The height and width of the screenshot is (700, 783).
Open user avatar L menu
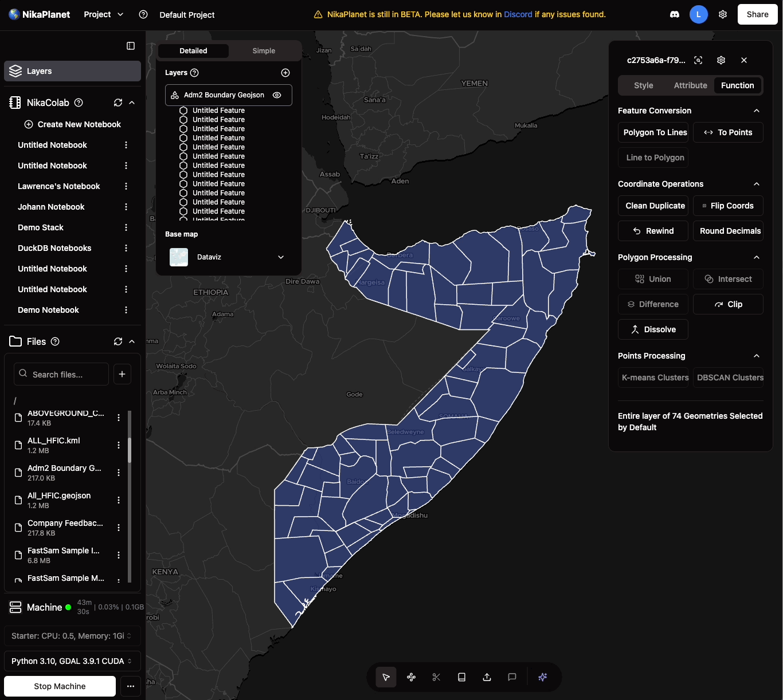(x=698, y=14)
